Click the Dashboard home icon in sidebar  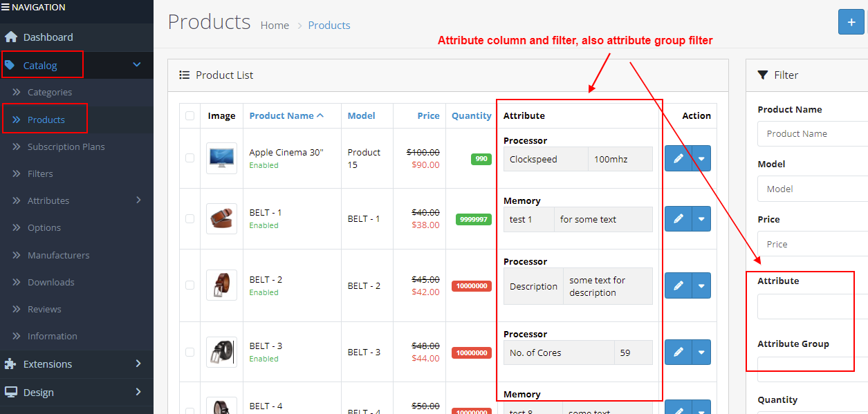pyautogui.click(x=10, y=37)
